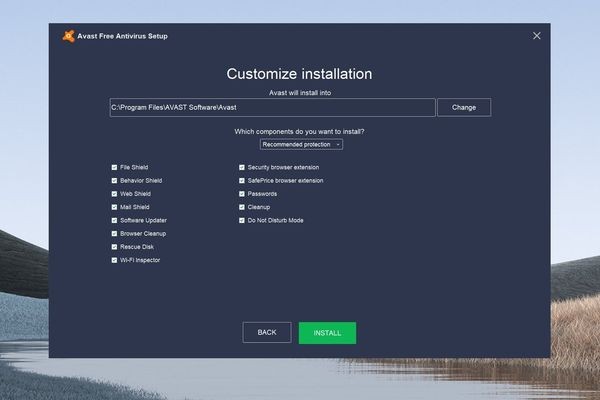Toggle the Software Updater checkbox
600x400 pixels.
point(114,220)
